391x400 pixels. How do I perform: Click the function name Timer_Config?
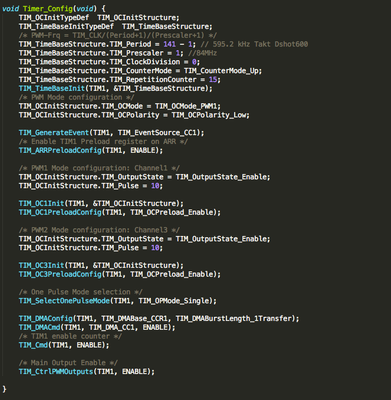tap(48, 9)
